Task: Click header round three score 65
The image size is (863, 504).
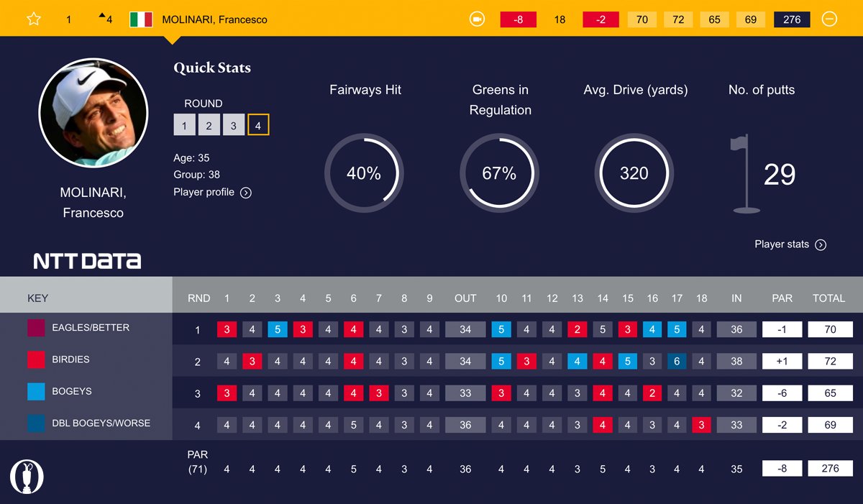Action: click(x=714, y=19)
